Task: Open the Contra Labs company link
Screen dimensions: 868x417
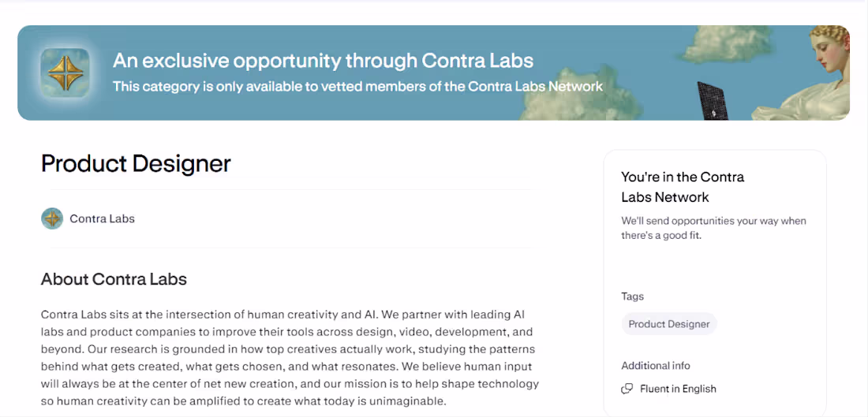Action: [102, 218]
